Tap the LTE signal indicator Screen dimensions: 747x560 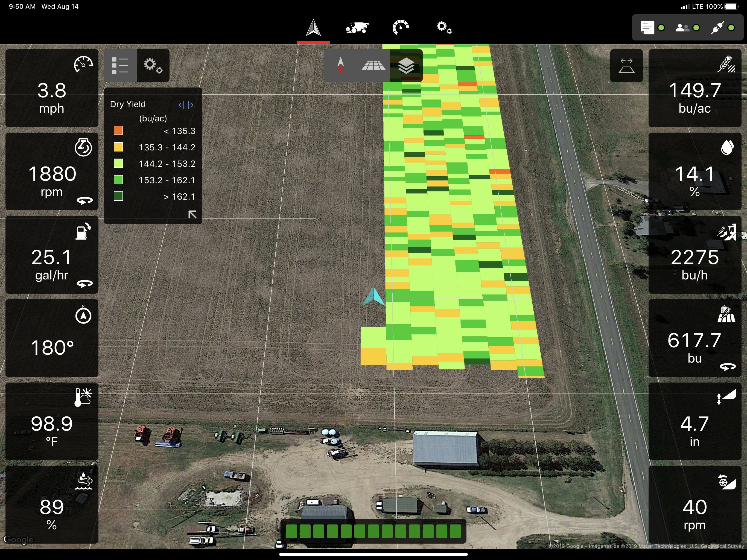[x=692, y=6]
